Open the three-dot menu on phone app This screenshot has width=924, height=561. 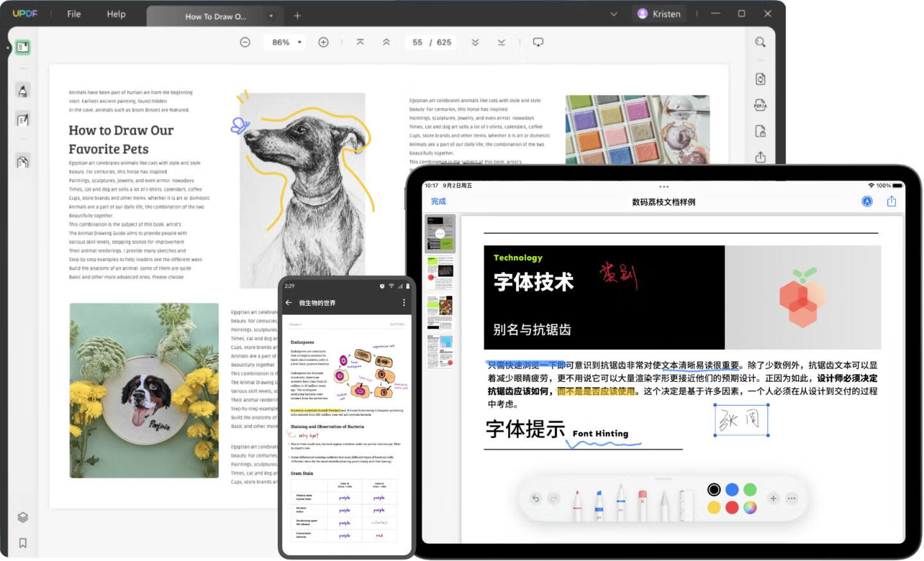[404, 302]
